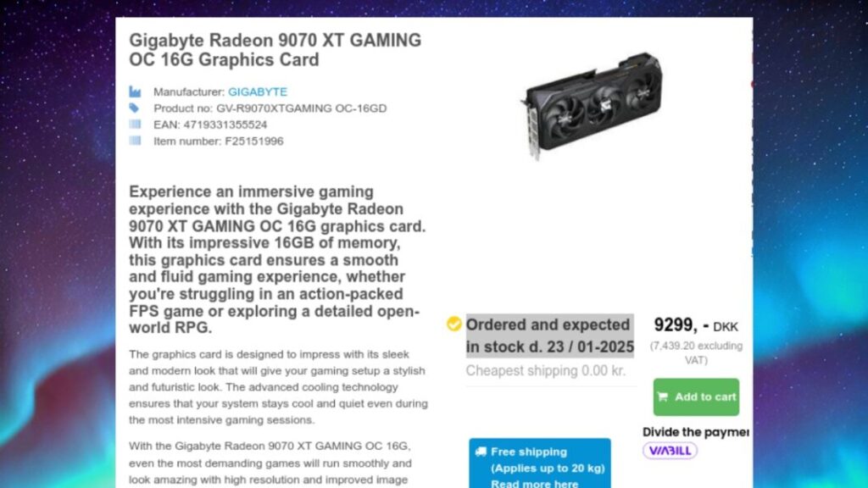This screenshot has width=868, height=488.
Task: Click the shopping cart icon in Add to cart
Action: tap(663, 396)
